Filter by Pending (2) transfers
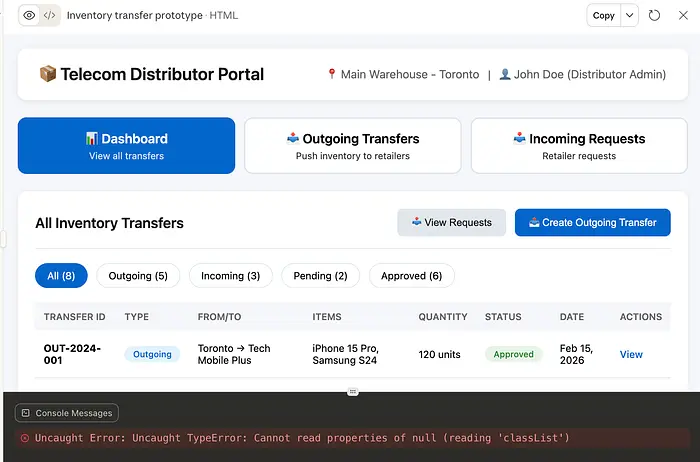700x462 pixels. click(320, 276)
